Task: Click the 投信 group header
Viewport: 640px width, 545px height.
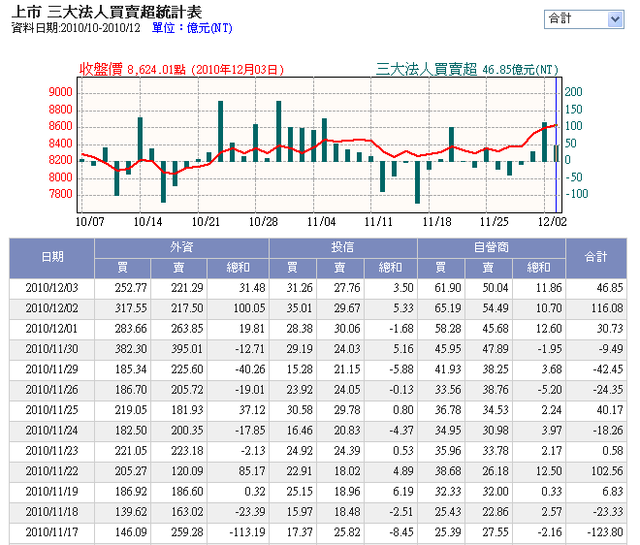Action: tap(342, 247)
